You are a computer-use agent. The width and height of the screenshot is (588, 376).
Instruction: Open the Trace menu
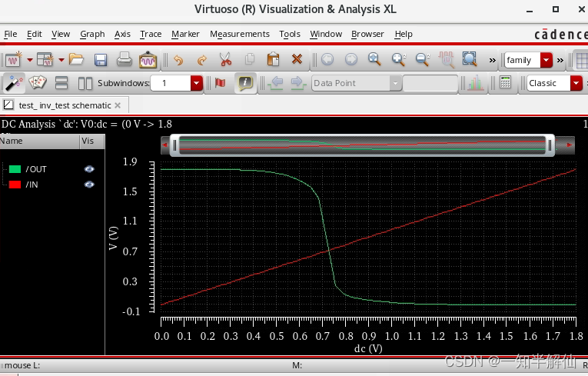[151, 34]
